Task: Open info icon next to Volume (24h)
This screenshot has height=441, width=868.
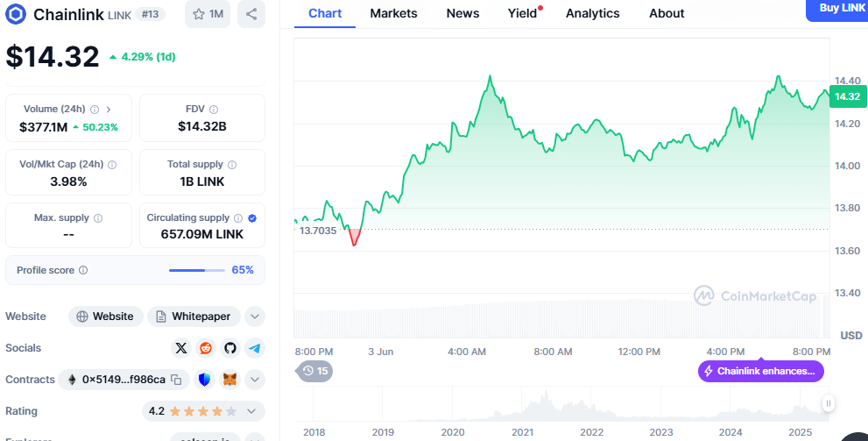Action: point(95,109)
